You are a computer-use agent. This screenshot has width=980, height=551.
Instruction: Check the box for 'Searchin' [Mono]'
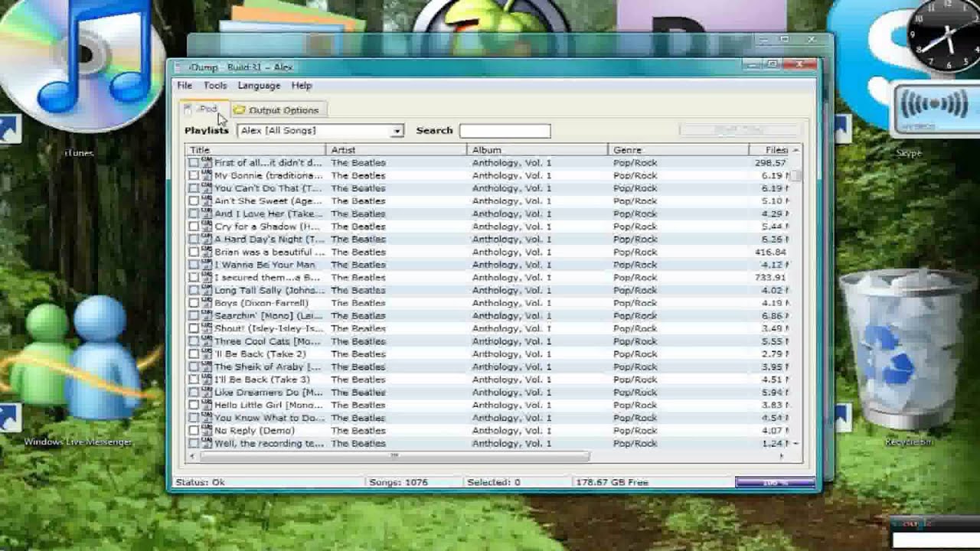click(194, 316)
